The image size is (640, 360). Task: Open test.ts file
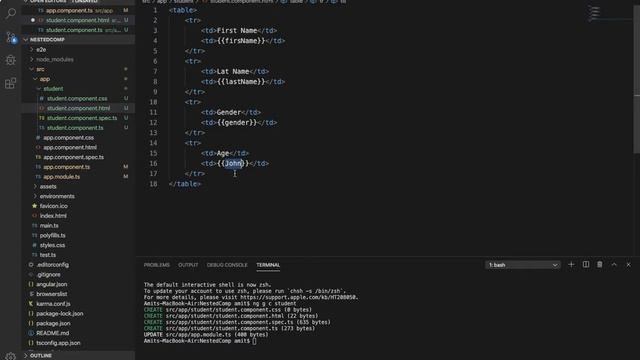48,255
